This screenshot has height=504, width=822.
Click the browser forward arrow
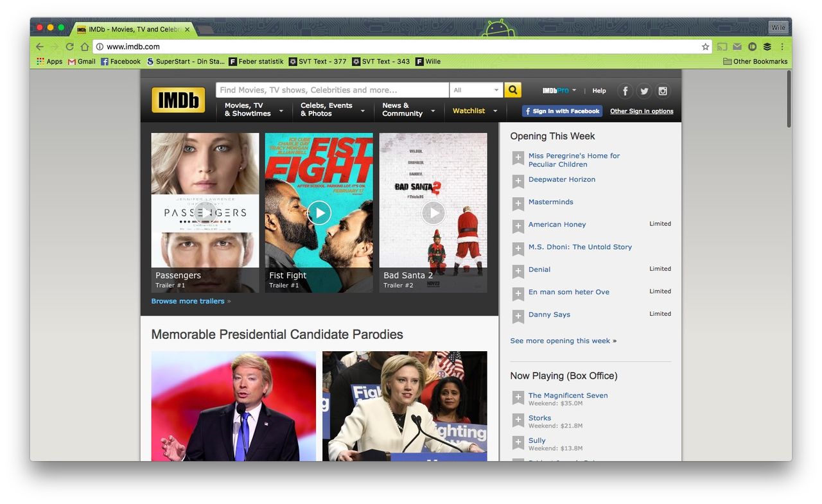pyautogui.click(x=55, y=47)
